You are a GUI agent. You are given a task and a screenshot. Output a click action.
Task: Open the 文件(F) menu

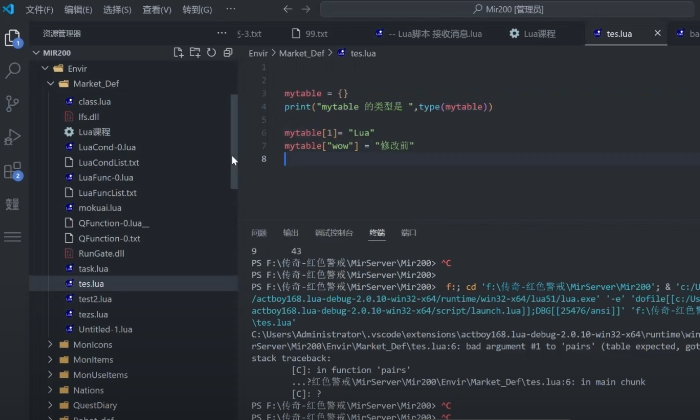pos(39,10)
